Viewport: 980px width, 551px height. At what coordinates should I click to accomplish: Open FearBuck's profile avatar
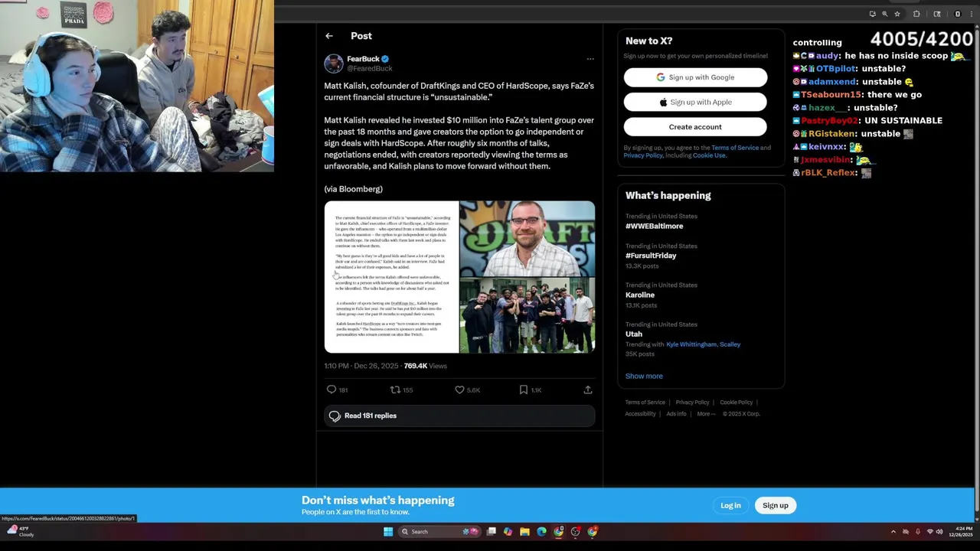click(x=333, y=64)
